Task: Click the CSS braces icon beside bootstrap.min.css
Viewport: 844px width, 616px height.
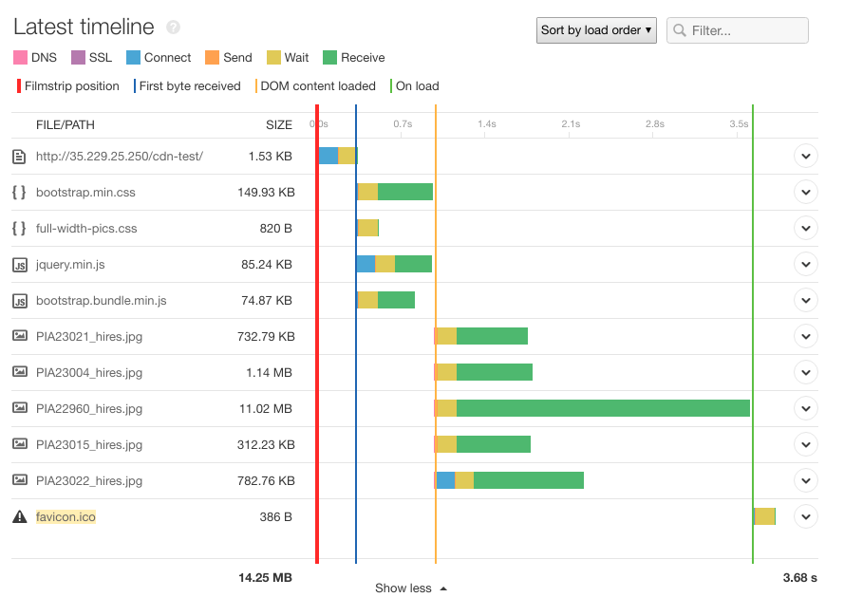Action: (x=19, y=193)
